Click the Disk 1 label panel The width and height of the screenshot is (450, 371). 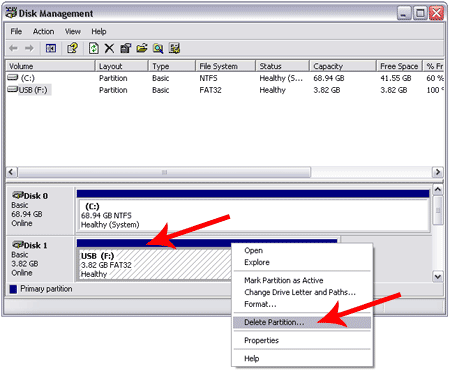(40, 260)
